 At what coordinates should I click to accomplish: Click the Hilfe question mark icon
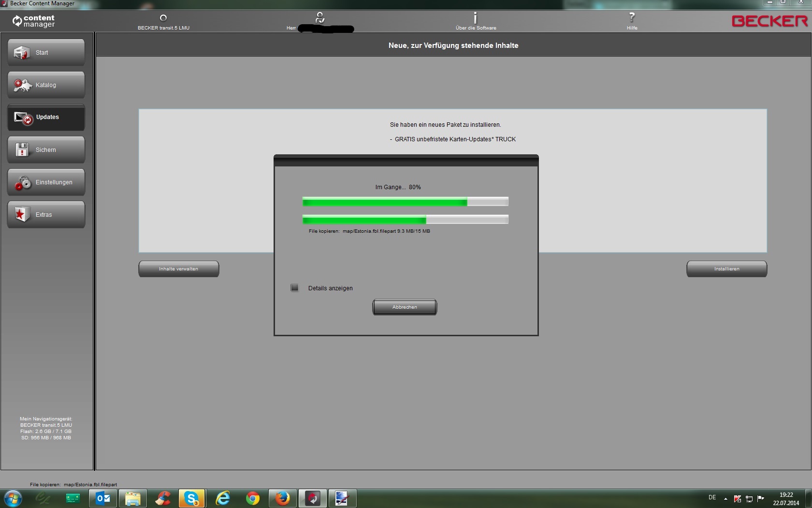[631, 18]
